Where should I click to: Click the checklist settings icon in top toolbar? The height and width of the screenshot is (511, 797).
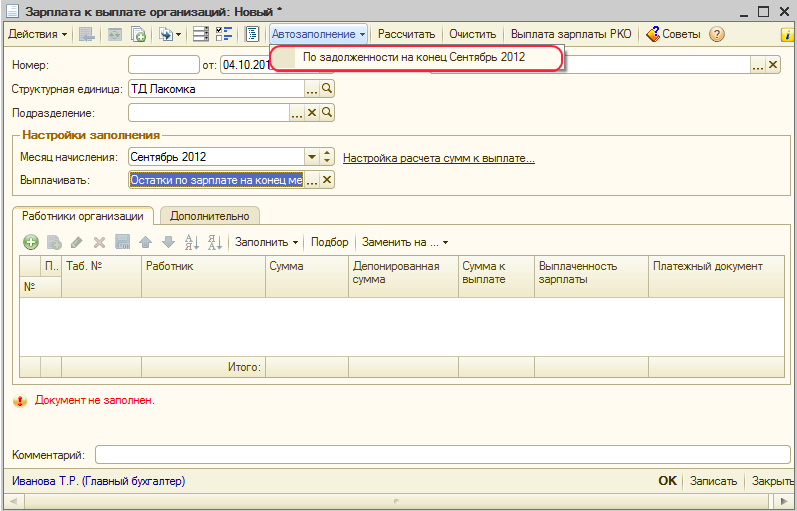(223, 34)
